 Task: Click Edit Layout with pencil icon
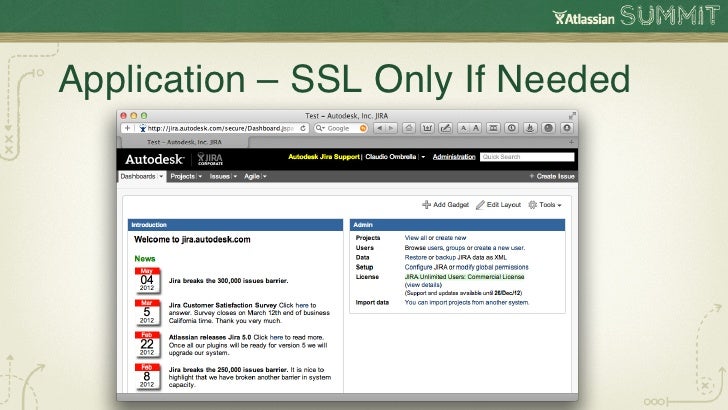tap(498, 205)
